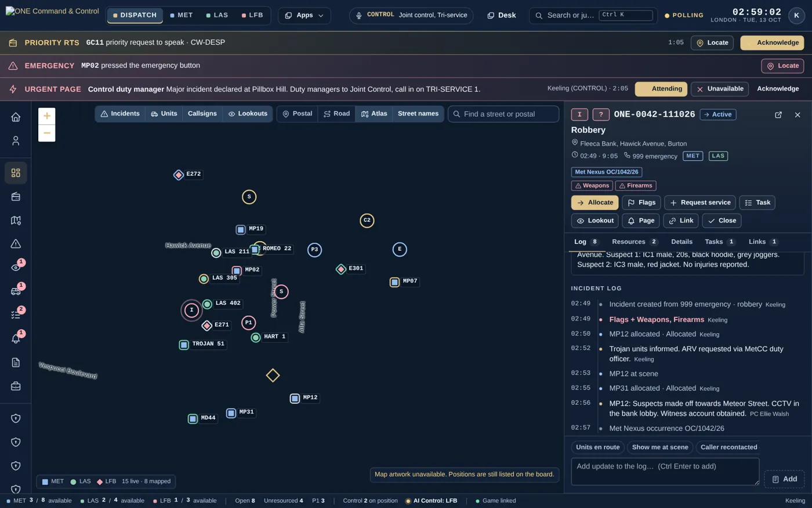Switch to the LFB tab
This screenshot has width=812, height=508.
[x=252, y=16]
